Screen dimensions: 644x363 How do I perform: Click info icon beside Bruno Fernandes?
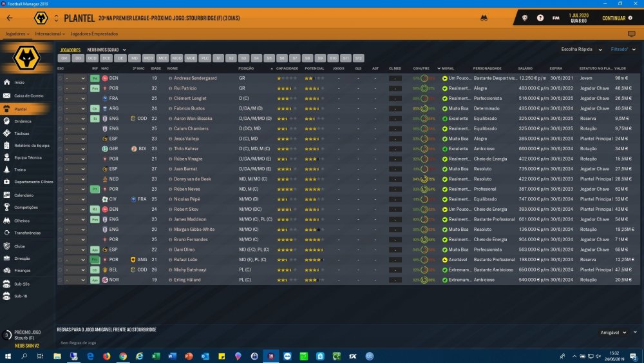pos(170,240)
